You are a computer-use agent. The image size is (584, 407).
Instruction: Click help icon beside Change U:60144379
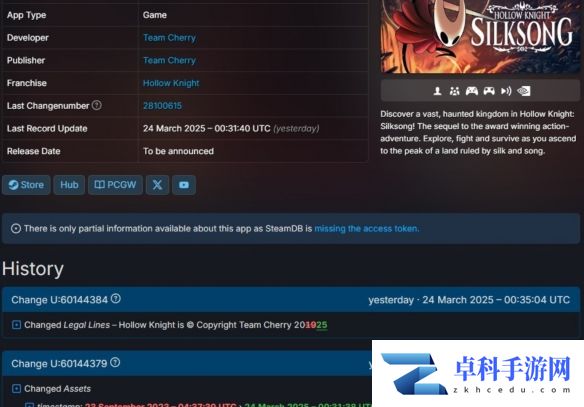tap(115, 362)
